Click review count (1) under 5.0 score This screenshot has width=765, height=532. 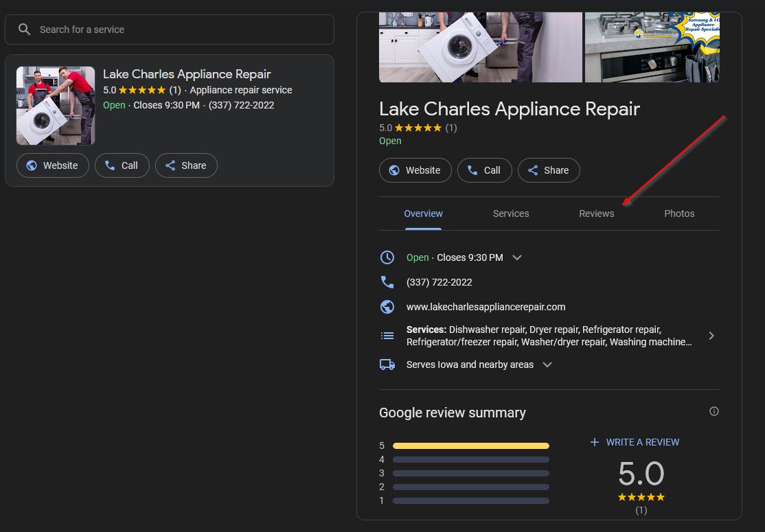(641, 510)
